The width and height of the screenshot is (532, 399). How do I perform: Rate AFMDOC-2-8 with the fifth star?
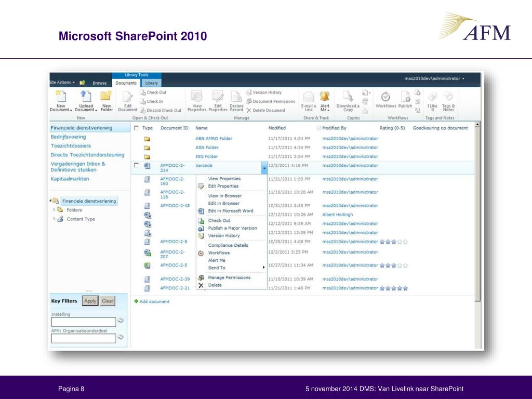(405, 242)
